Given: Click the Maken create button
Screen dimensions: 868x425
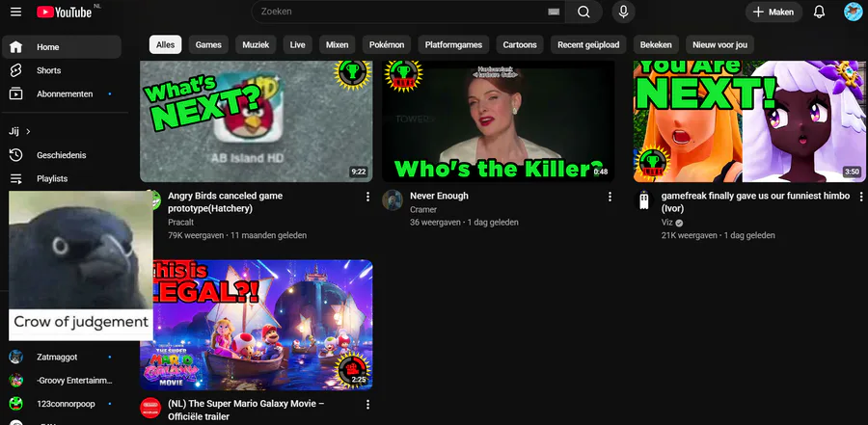Looking at the screenshot, I should coord(773,12).
